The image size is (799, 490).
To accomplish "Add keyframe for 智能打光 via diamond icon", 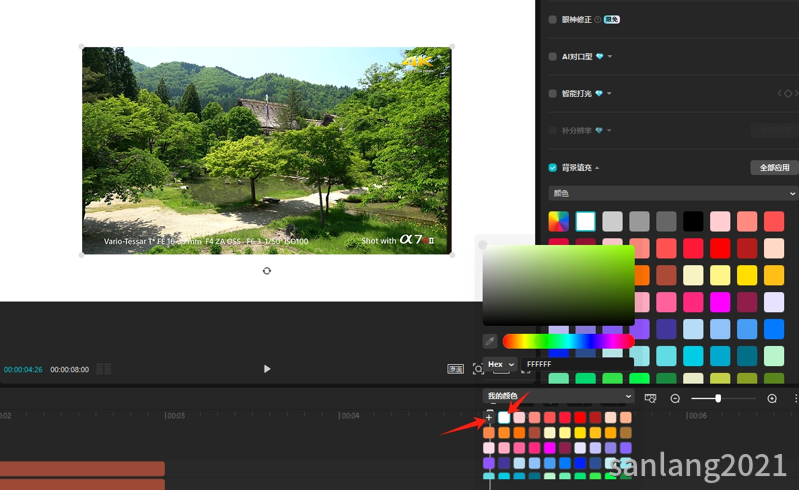I will click(x=787, y=94).
